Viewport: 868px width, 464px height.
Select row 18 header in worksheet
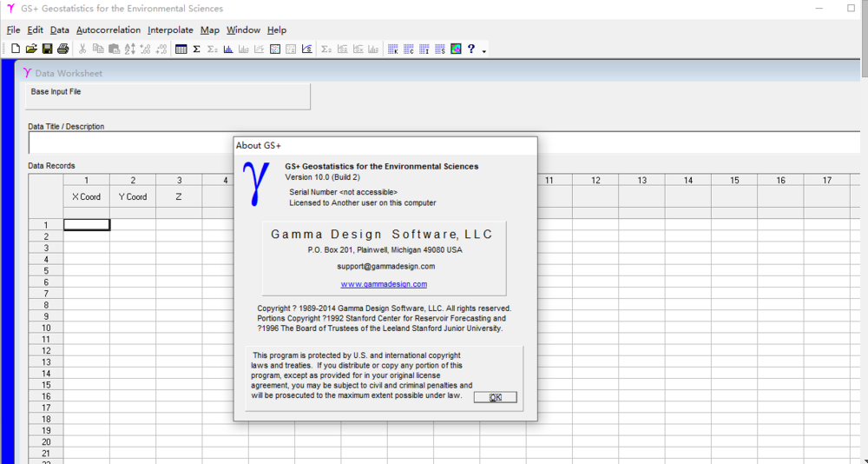tap(46, 419)
